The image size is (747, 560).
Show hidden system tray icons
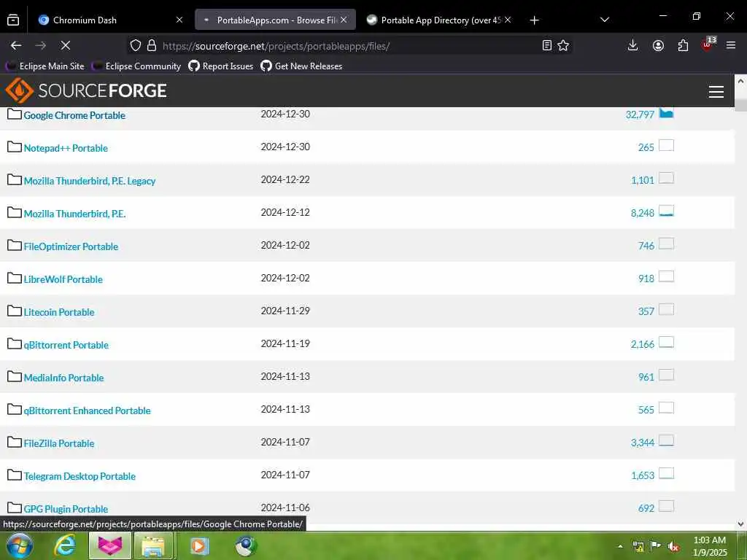620,547
